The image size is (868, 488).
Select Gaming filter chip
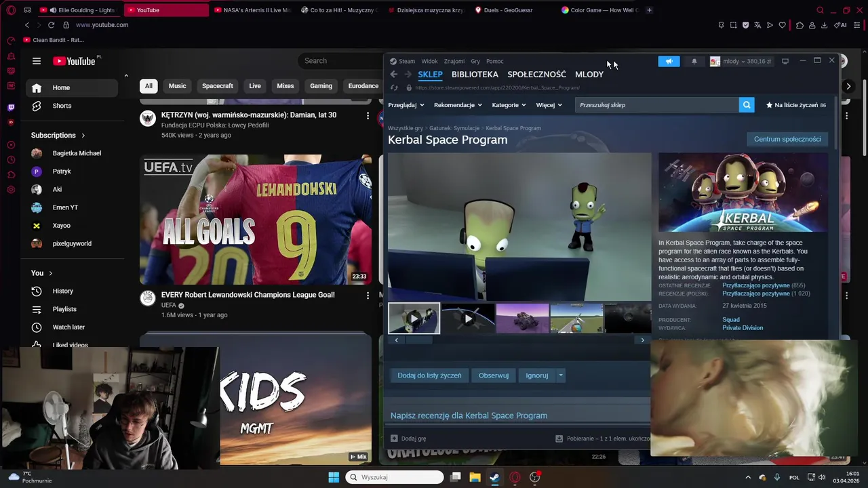[x=321, y=86]
